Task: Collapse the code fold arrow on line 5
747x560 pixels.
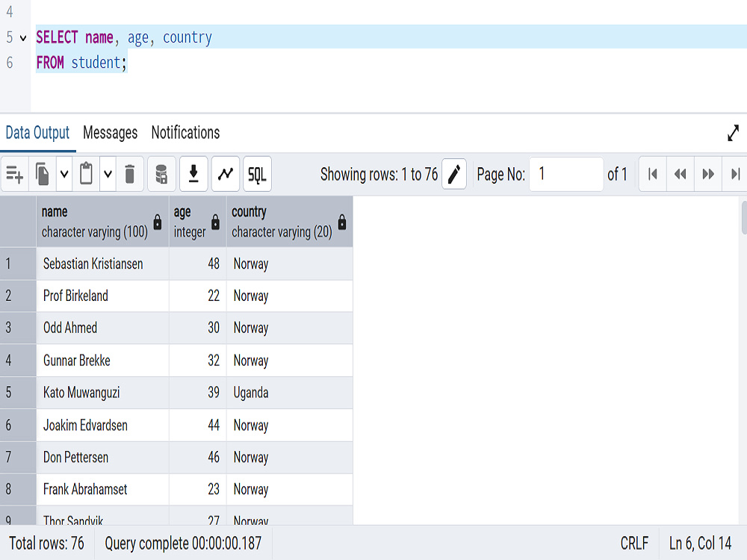Action: click(23, 37)
